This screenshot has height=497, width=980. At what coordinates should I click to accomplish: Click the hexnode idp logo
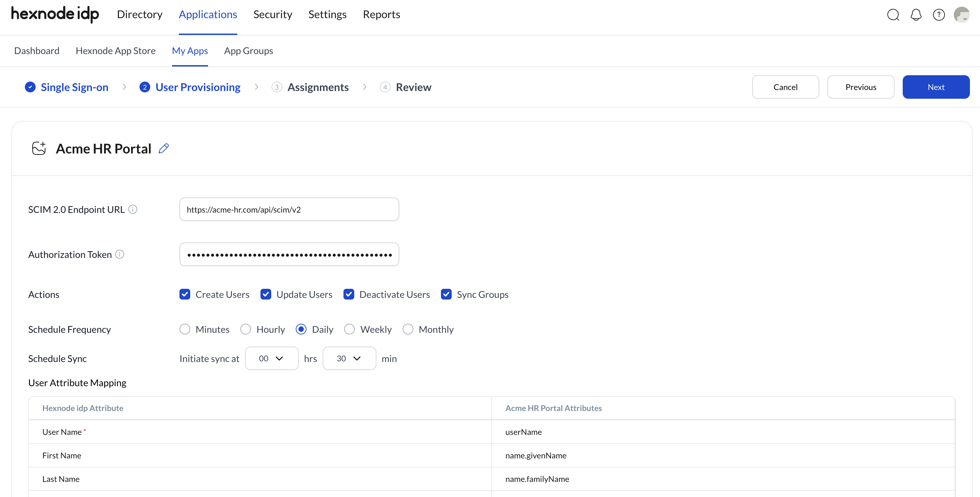point(55,14)
